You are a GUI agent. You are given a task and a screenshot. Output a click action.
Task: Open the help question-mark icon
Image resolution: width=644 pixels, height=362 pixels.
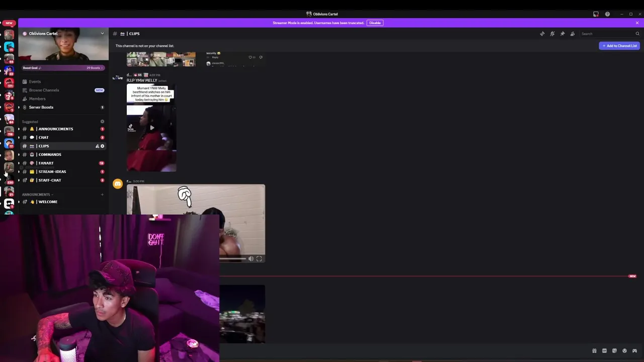coord(607,14)
